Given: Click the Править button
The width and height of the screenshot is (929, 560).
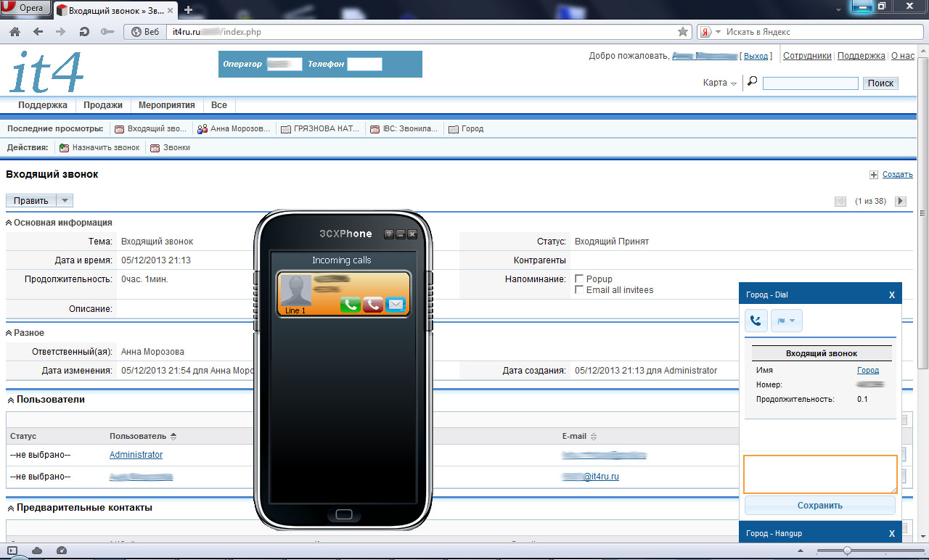Looking at the screenshot, I should coord(30,201).
